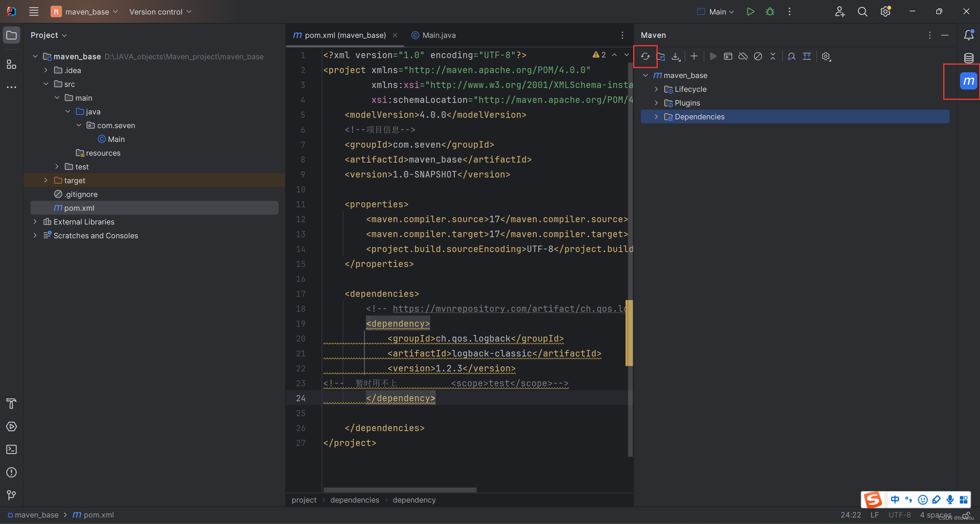This screenshot has width=980, height=524.
Task: Open editor tabs options menu
Action: 622,35
